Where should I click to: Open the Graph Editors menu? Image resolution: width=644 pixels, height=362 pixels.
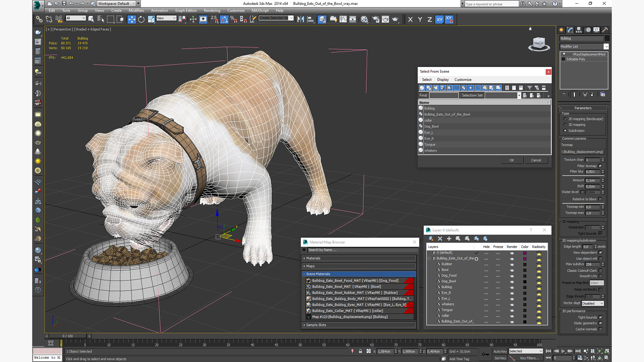[186, 10]
